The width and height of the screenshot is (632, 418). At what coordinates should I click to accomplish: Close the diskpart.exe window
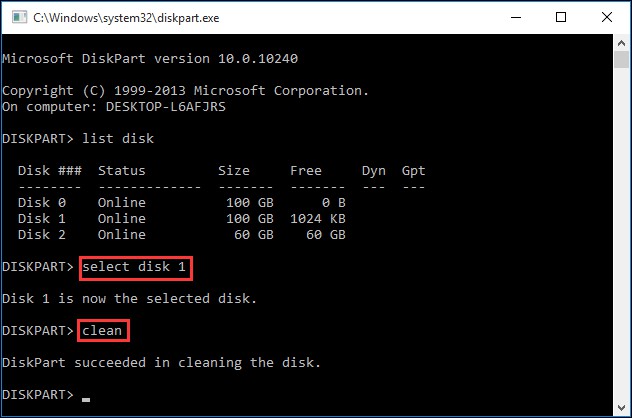click(x=607, y=17)
